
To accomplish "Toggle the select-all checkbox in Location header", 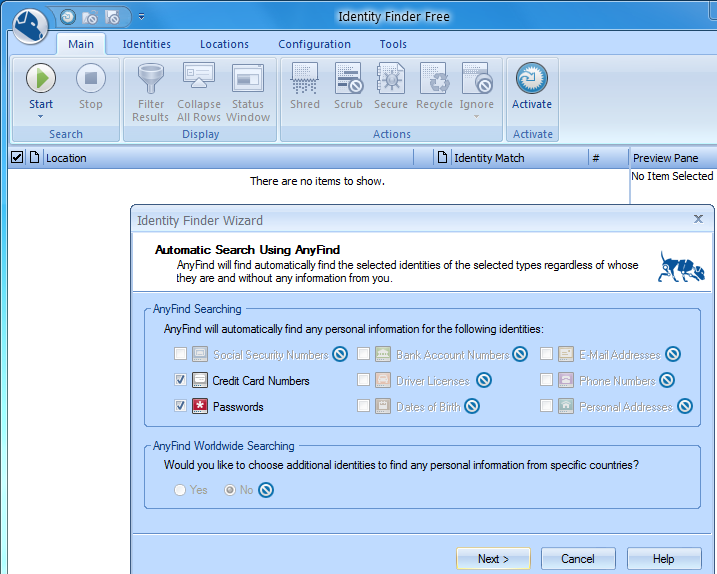I will pyautogui.click(x=17, y=157).
